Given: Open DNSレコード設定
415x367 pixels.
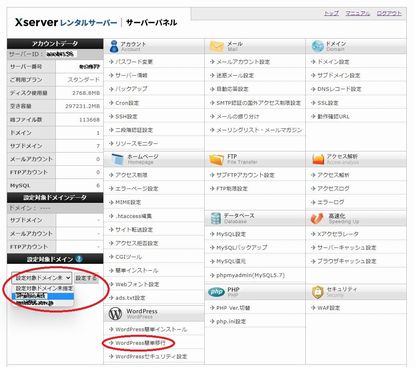Looking at the screenshot, I should pyautogui.click(x=339, y=89).
